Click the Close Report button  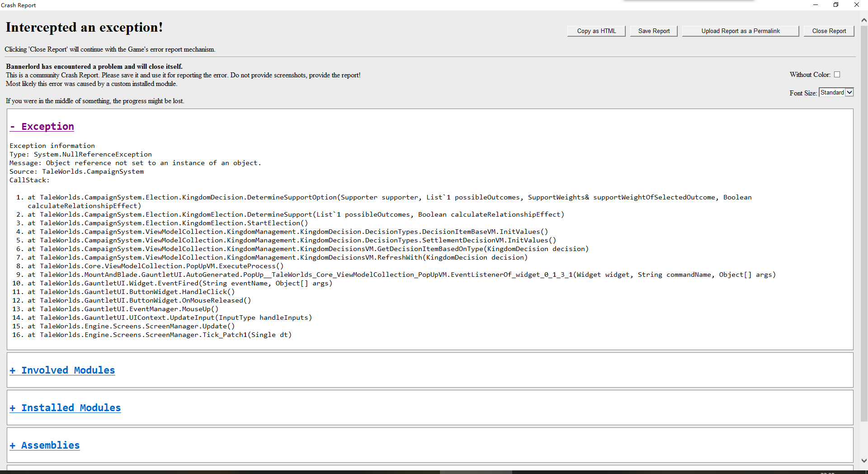pos(829,31)
